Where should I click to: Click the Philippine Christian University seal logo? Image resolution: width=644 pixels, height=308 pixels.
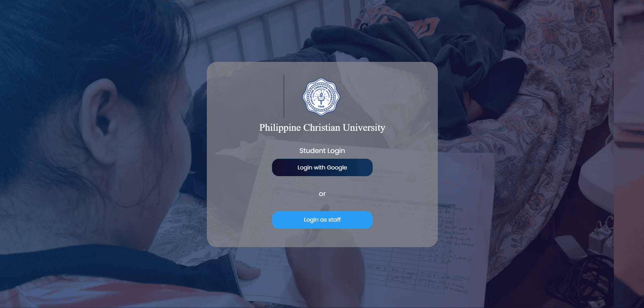(321, 97)
